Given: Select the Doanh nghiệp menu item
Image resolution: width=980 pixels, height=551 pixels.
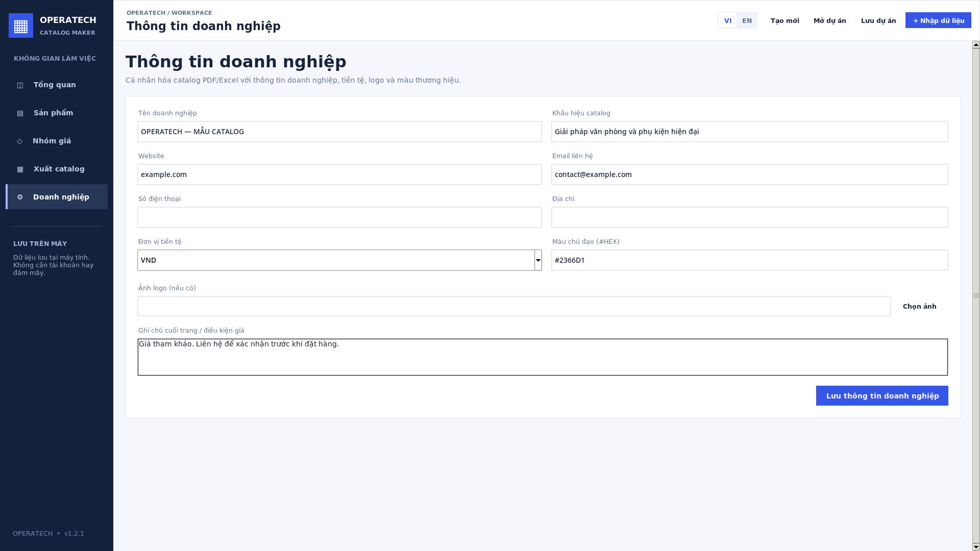Looking at the screenshot, I should click(x=57, y=197).
